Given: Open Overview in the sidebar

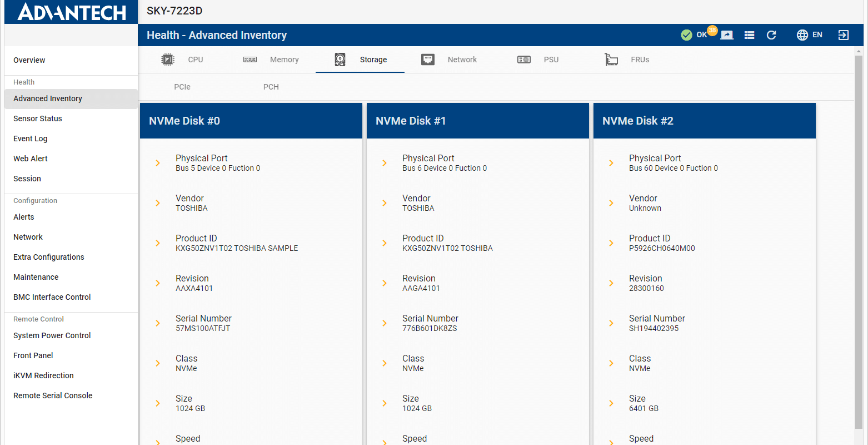Looking at the screenshot, I should tap(71, 60).
